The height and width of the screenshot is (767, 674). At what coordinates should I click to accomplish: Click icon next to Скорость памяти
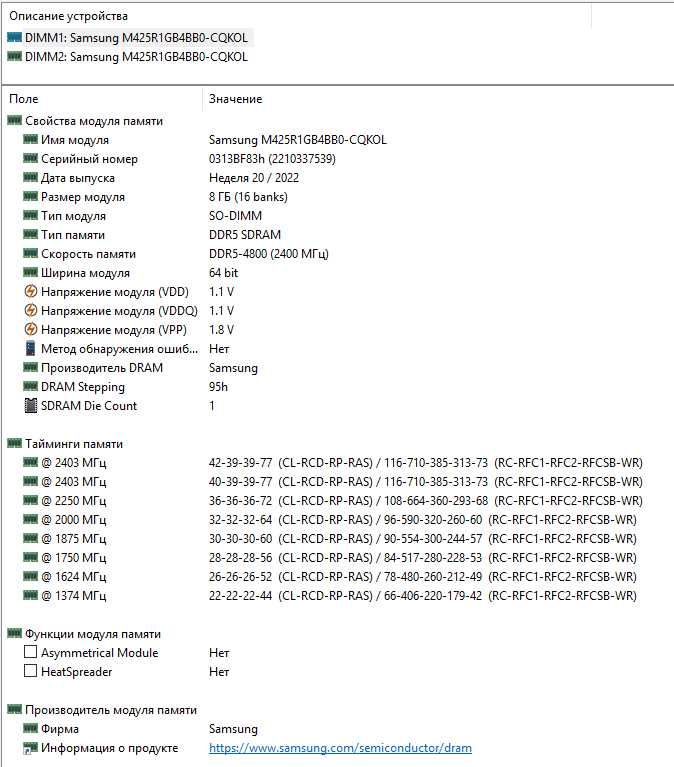click(x=30, y=253)
